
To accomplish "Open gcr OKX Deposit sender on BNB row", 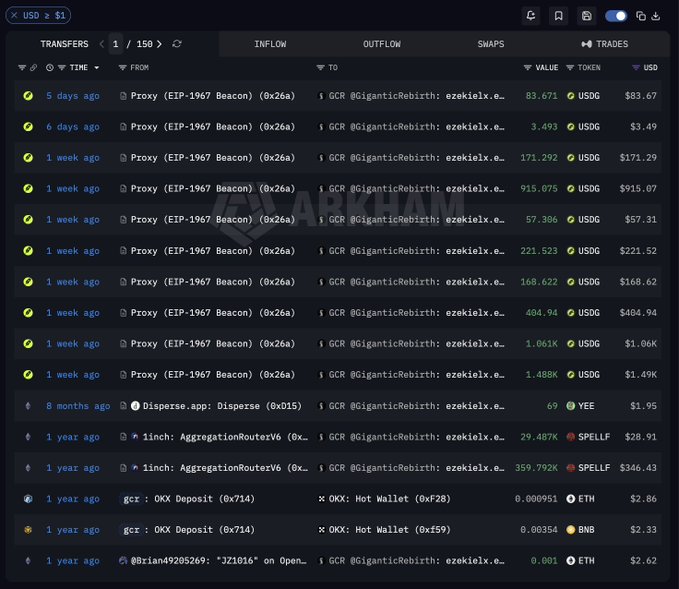I will pyautogui.click(x=187, y=530).
